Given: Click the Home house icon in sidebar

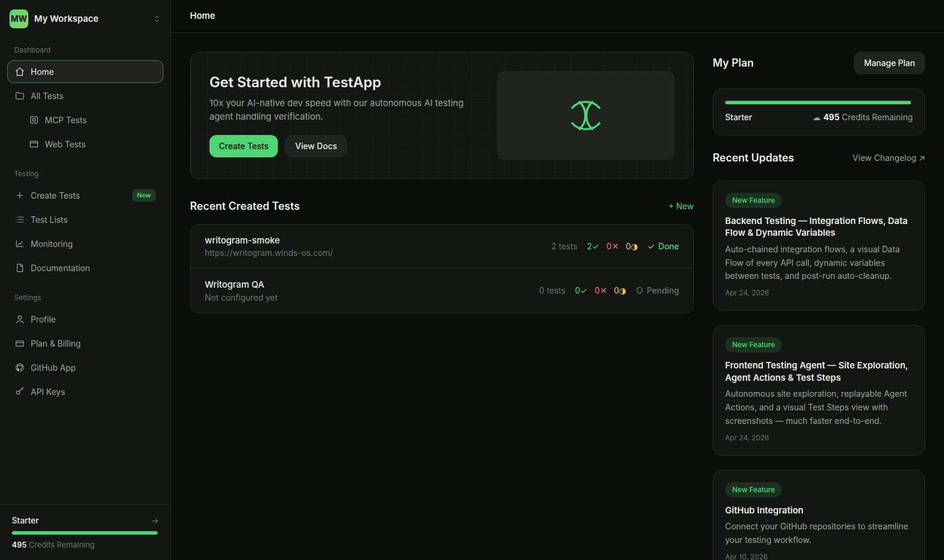Looking at the screenshot, I should tap(20, 72).
